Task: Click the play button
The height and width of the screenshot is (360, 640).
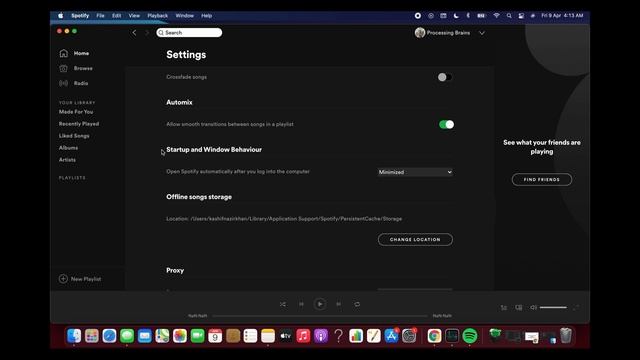Action: [x=320, y=304]
